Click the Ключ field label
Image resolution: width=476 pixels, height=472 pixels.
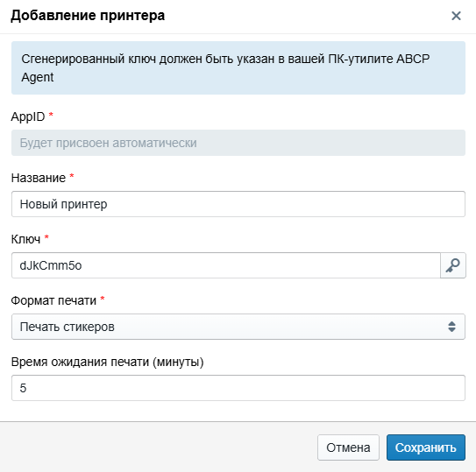coord(25,239)
